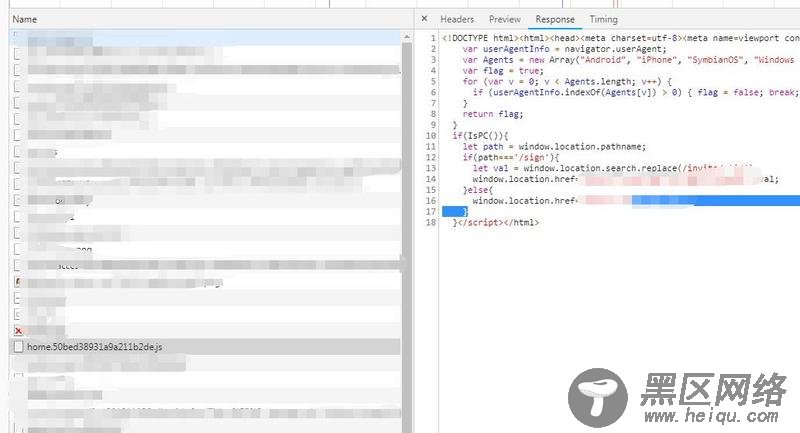Show the Timing tab
Screen dimensions: 800x433
604,19
